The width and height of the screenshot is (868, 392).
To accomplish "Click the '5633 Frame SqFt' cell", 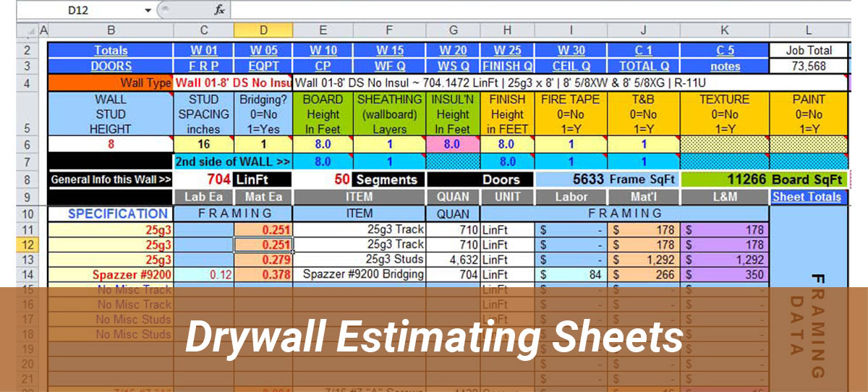I will 606,179.
